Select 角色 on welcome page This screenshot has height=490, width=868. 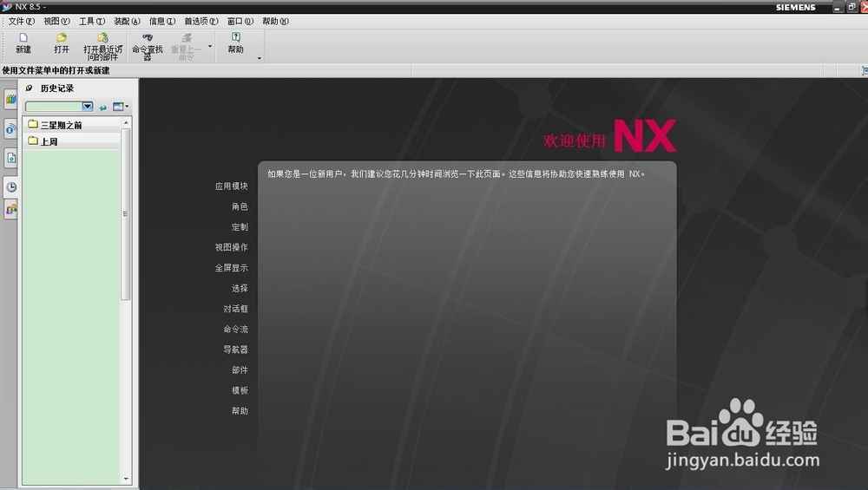(x=240, y=206)
